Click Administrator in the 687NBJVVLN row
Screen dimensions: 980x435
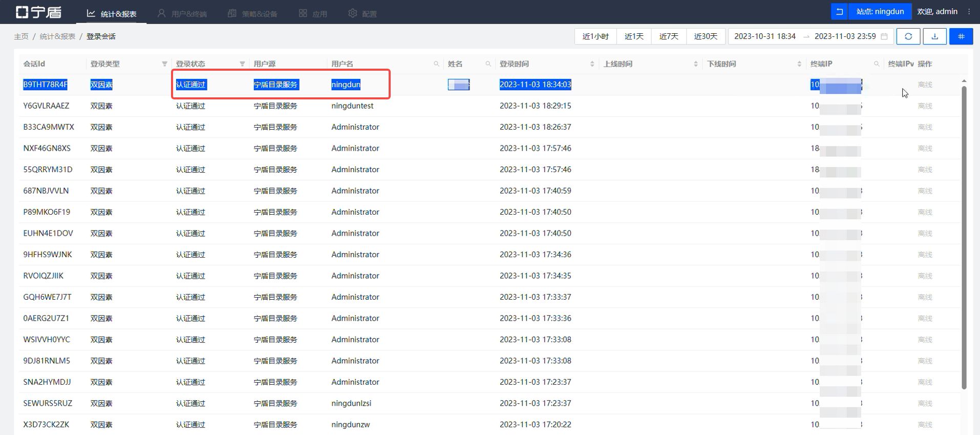355,191
